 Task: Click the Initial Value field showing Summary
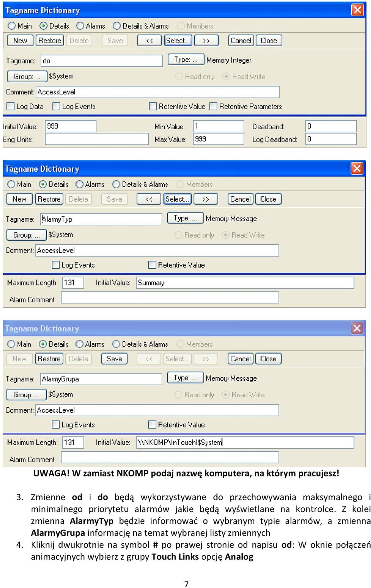tap(245, 283)
